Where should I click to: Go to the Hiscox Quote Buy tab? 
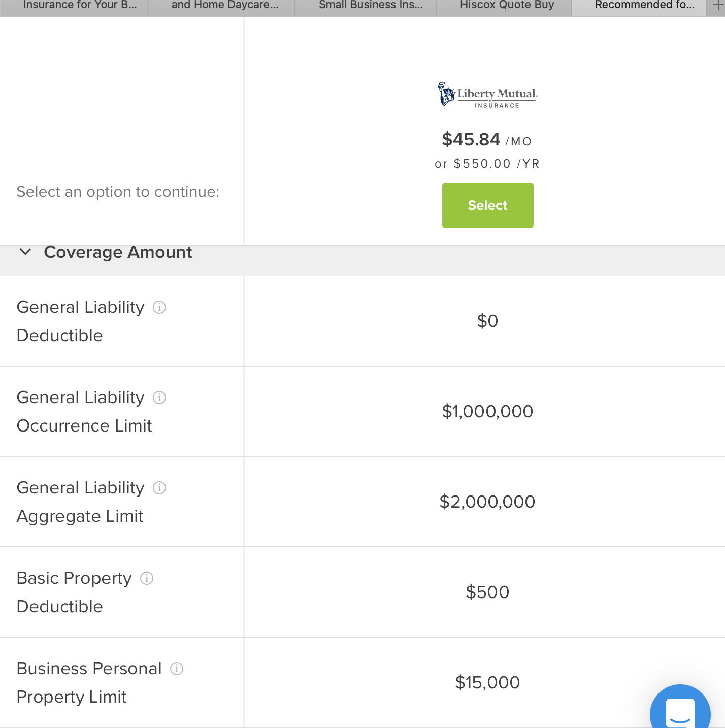507,5
